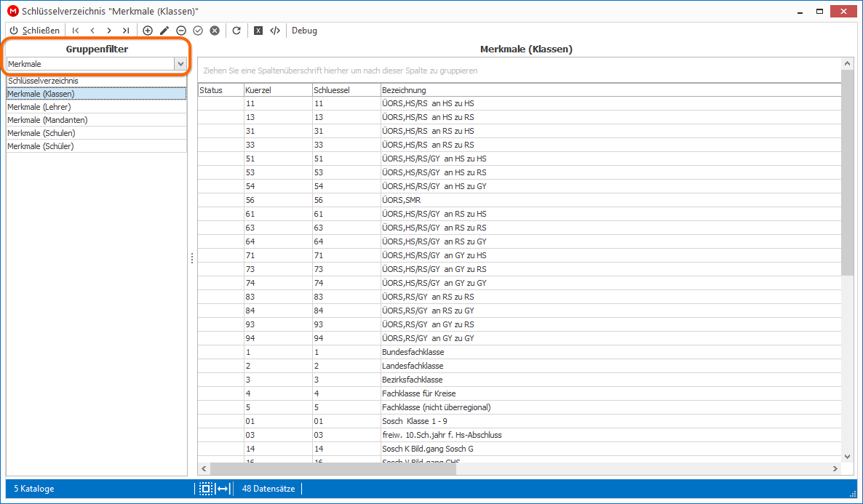Select Merkmale (Schüler) in the catalog list
Image resolution: width=863 pixels, height=504 pixels.
click(x=96, y=146)
